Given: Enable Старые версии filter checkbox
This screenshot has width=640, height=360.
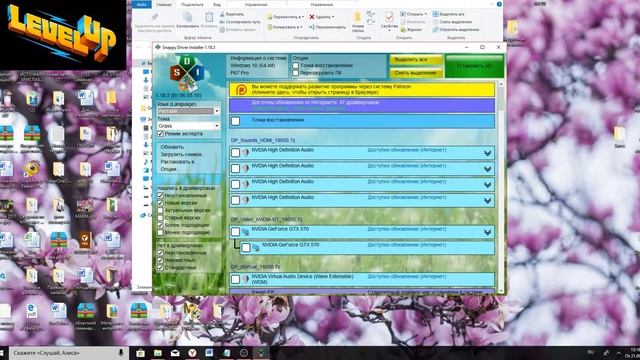Looking at the screenshot, I should point(160,218).
